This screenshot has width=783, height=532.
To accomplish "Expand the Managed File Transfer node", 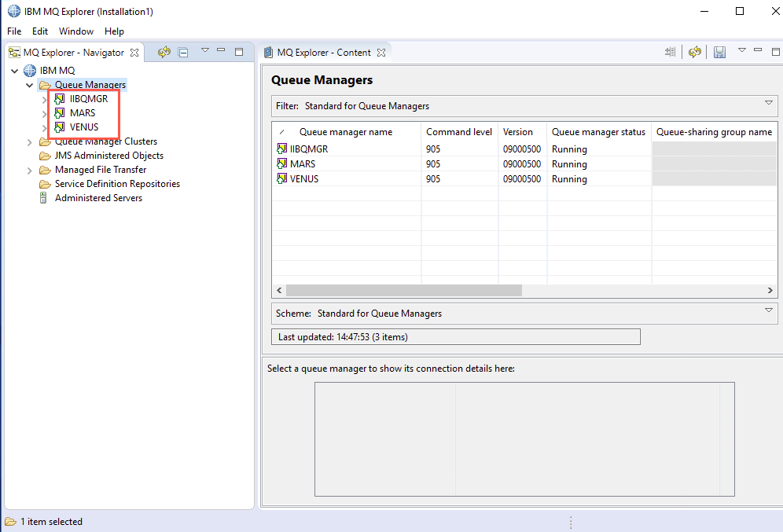I will 29,171.
